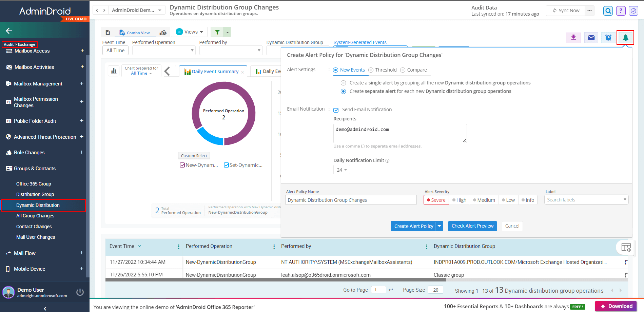644x312 pixels.
Task: Open the search magnifier icon
Action: (x=608, y=11)
